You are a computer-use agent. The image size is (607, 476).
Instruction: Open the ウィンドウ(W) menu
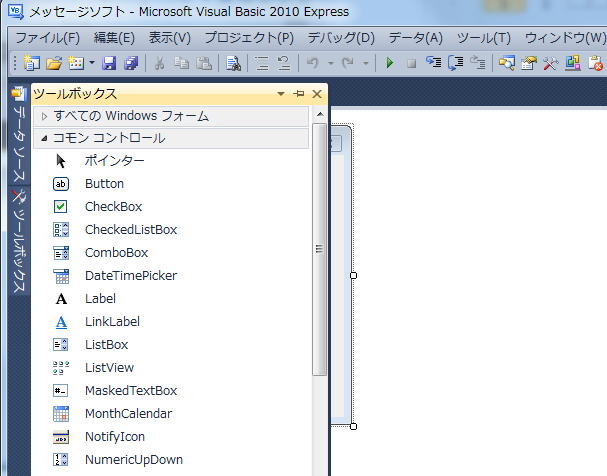coord(565,38)
